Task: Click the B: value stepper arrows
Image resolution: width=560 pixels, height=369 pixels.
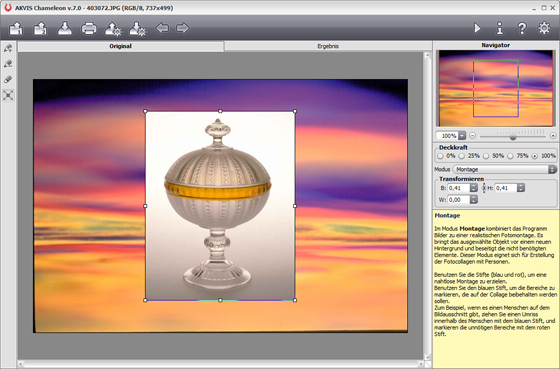Action: [474, 188]
